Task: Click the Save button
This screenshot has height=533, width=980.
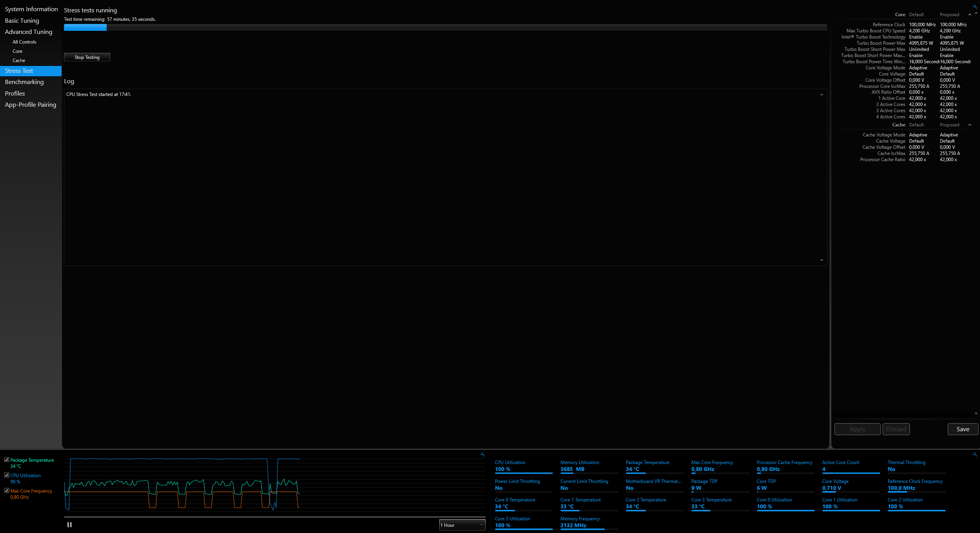Action: 962,429
